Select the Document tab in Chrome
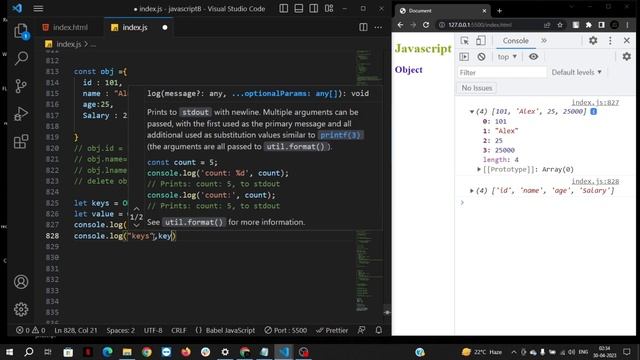Image resolution: width=640 pixels, height=360 pixels. pos(442,11)
